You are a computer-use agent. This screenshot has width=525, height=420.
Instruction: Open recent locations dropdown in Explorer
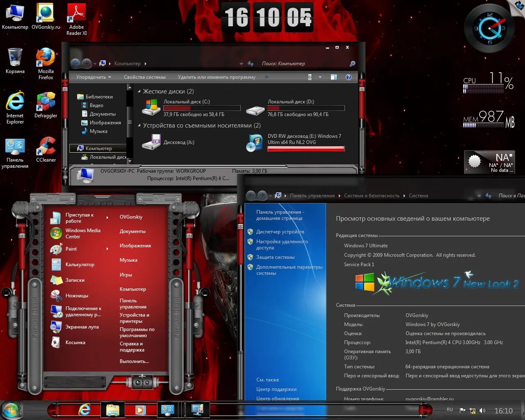point(95,64)
